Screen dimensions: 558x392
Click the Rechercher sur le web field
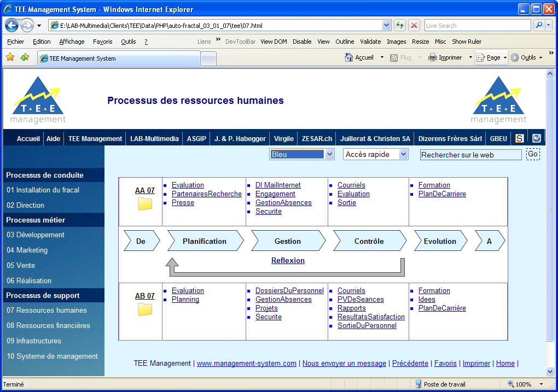pyautogui.click(x=470, y=155)
